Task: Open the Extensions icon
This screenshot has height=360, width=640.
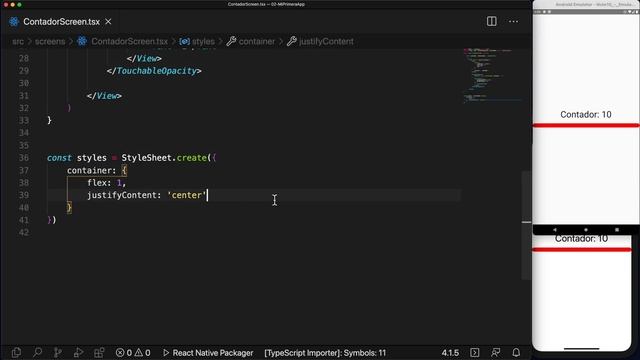Action: 99,352
